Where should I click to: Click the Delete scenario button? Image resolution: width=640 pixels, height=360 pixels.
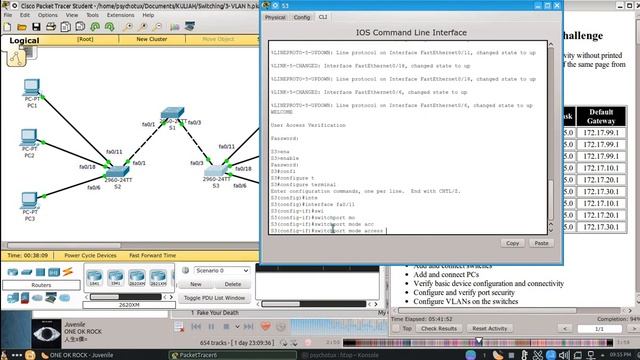[233, 284]
